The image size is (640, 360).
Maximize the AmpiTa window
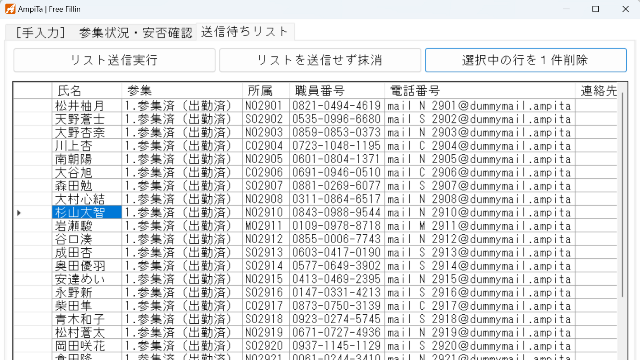pos(596,9)
